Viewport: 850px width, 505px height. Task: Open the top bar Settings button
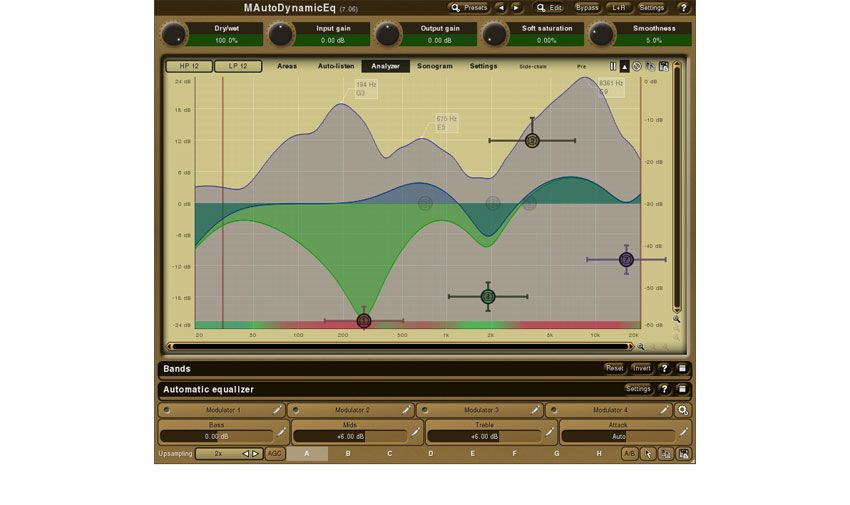click(x=651, y=8)
